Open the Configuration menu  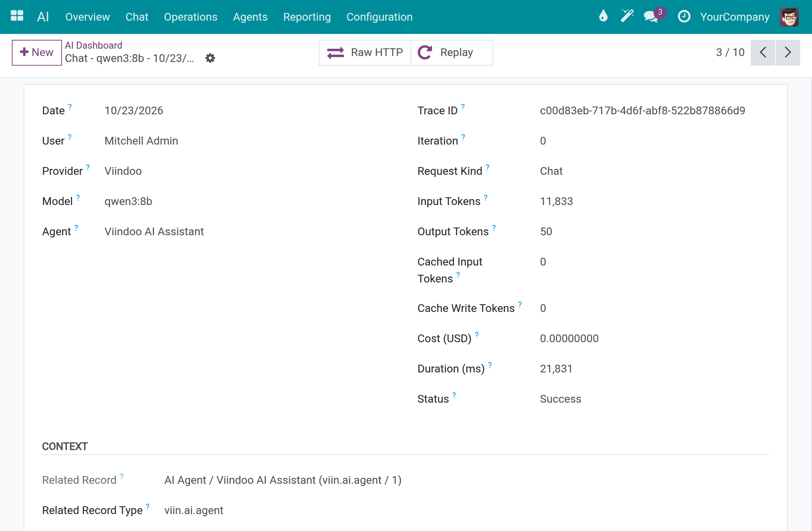coord(379,17)
